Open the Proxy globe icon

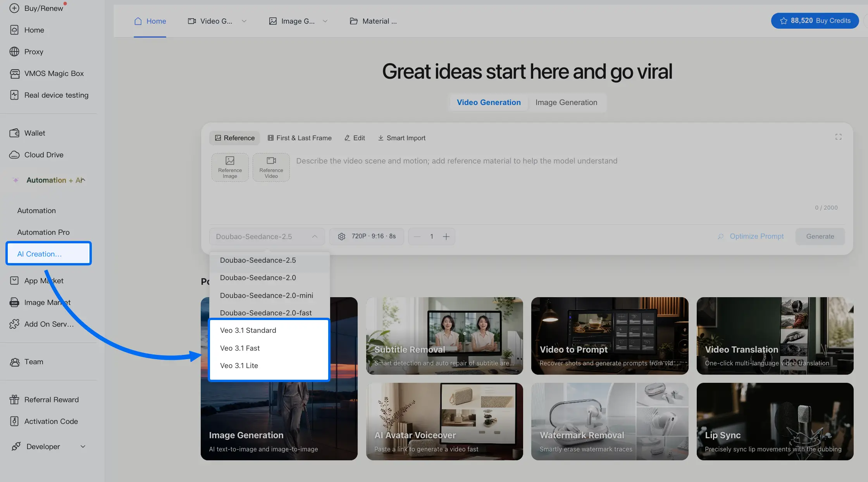(14, 52)
